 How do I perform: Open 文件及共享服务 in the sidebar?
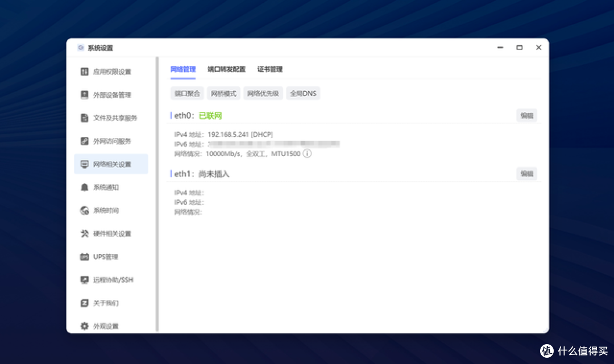pyautogui.click(x=111, y=118)
